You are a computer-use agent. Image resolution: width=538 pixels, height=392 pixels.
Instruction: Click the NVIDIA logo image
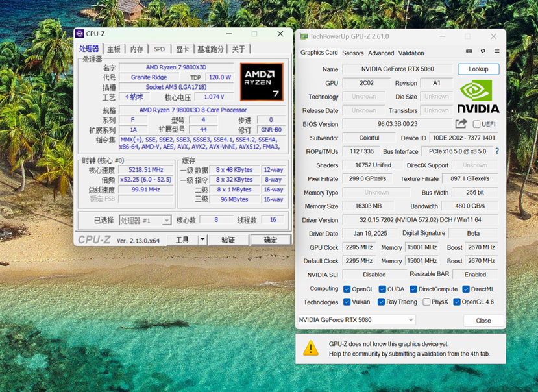tap(478, 97)
